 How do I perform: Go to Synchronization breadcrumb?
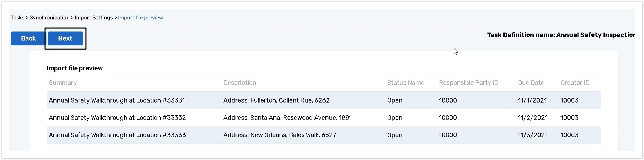click(x=50, y=18)
